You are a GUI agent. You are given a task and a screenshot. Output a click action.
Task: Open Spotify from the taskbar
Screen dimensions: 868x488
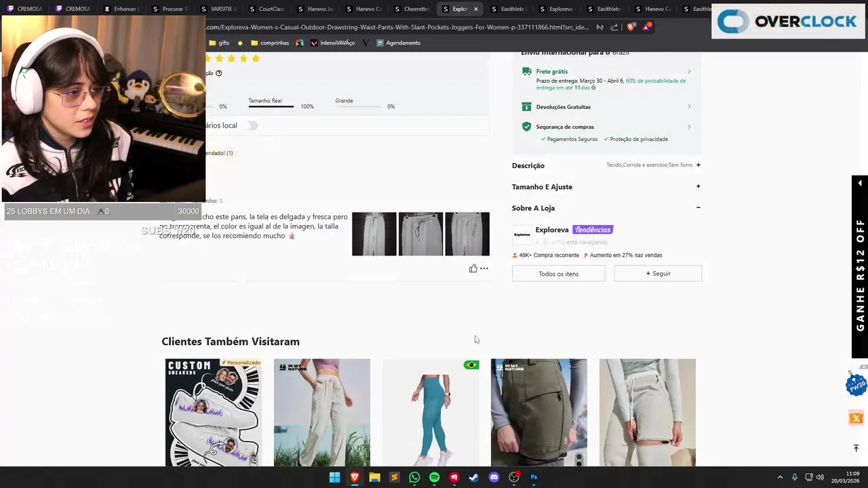point(434,477)
